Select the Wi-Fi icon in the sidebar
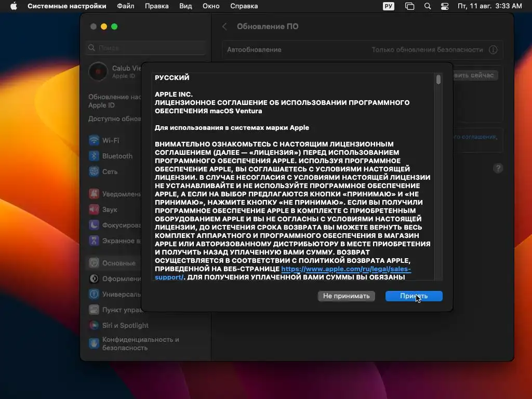Screen dimensions: 532x399 (94, 140)
